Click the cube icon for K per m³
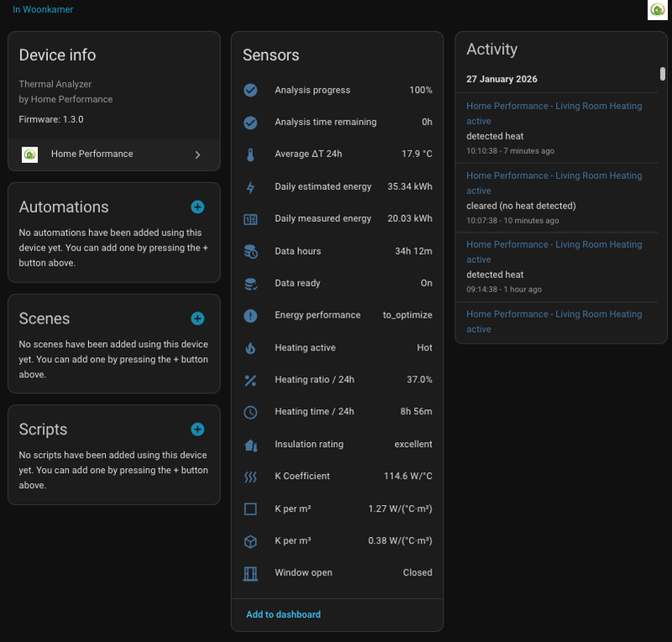672x642 pixels. 250,541
